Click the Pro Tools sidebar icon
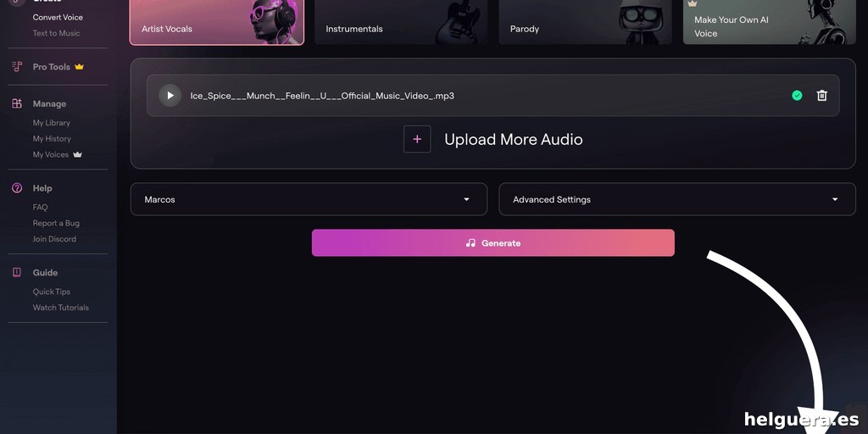 [17, 67]
